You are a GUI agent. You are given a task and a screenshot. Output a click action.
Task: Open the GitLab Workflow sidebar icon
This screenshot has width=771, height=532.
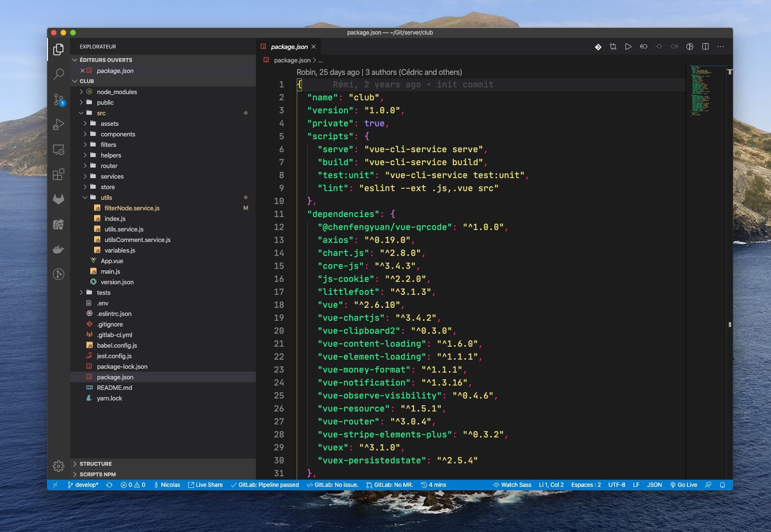click(x=59, y=199)
